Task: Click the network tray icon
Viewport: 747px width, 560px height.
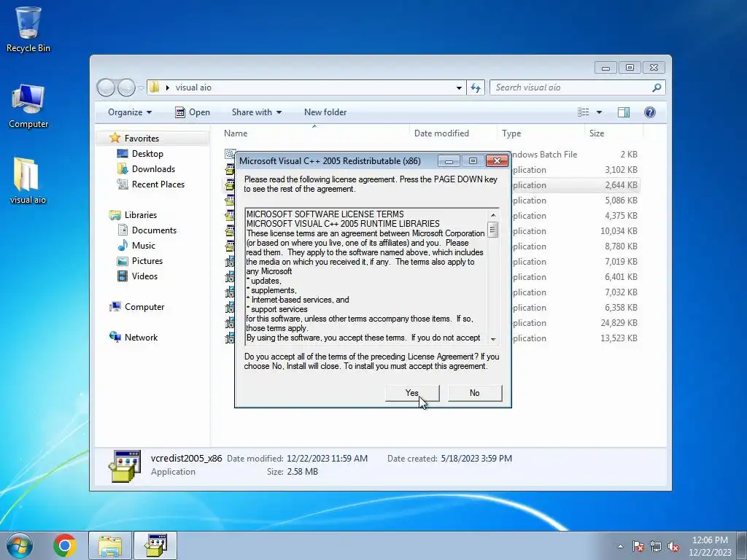Action: click(x=656, y=546)
